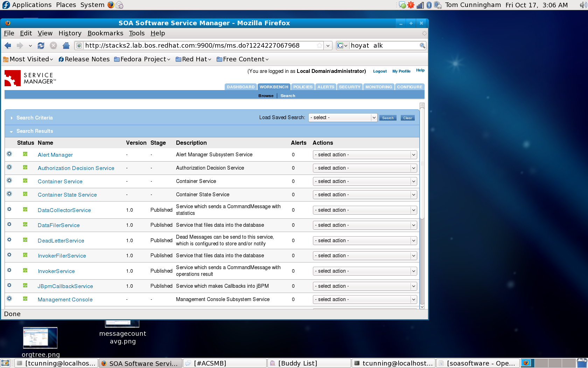Click gear icon for DeadLetterService row
Image resolution: width=588 pixels, height=368 pixels.
point(9,240)
